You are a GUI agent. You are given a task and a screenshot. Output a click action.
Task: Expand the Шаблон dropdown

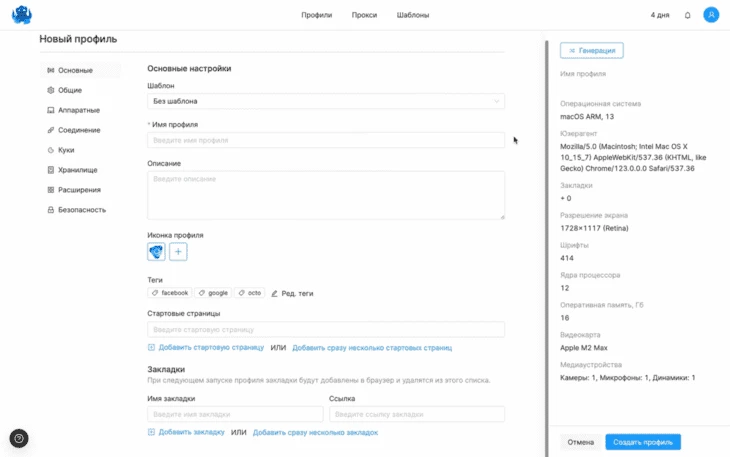pos(326,101)
